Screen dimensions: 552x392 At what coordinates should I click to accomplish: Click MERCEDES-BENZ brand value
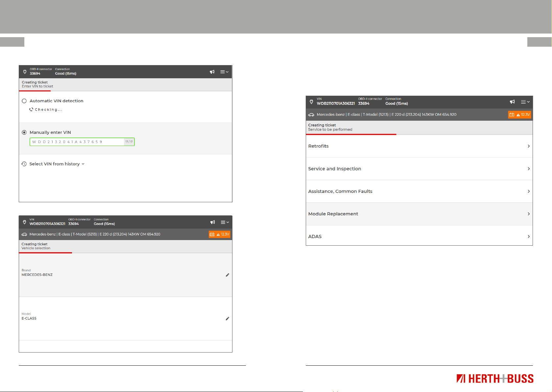pyautogui.click(x=37, y=275)
